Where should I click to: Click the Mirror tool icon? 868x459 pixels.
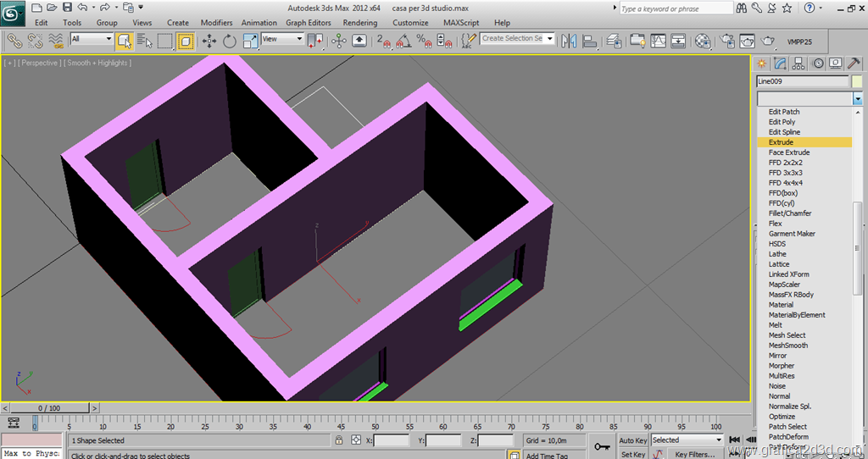(x=569, y=40)
